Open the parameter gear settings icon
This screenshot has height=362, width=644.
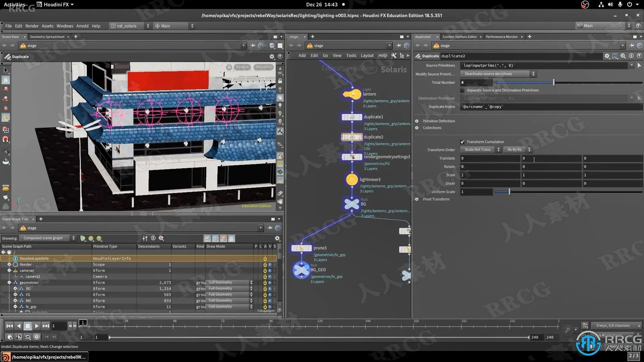click(607, 56)
